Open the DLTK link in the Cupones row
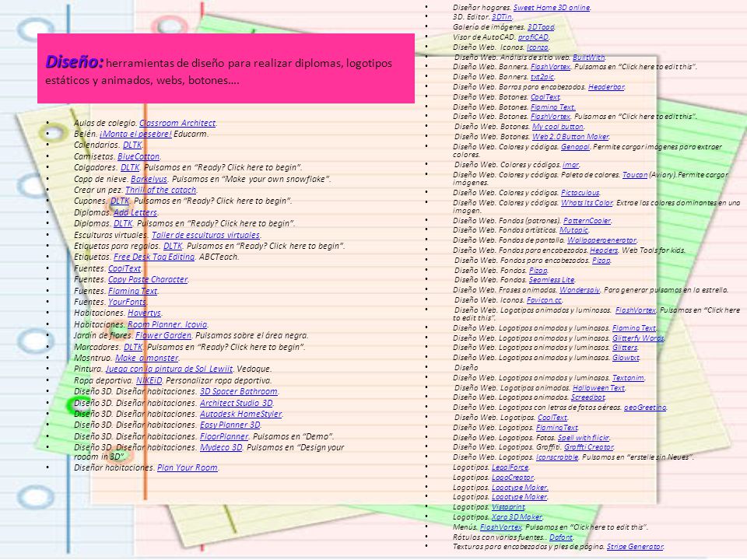Image resolution: width=747 pixels, height=560 pixels. tap(120, 201)
